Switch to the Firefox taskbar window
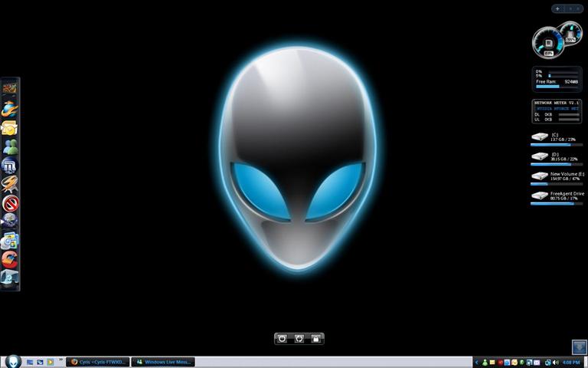Image resolution: width=588 pixels, height=368 pixels. (98, 362)
